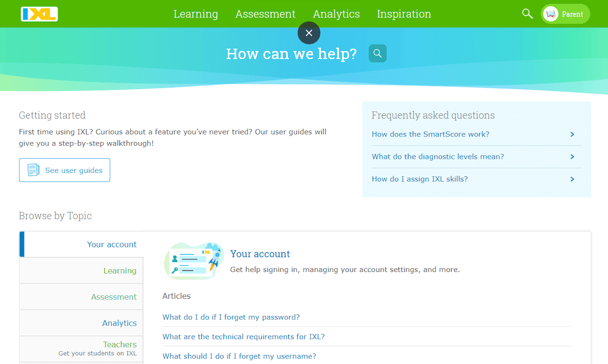Image resolution: width=608 pixels, height=364 pixels.
Task: Select the Teachers topic in the sidebar
Action: tap(120, 344)
